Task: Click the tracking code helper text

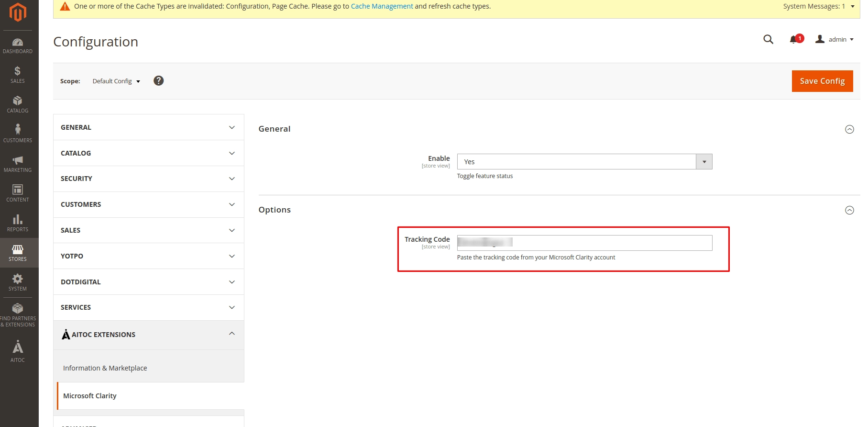Action: coord(536,258)
